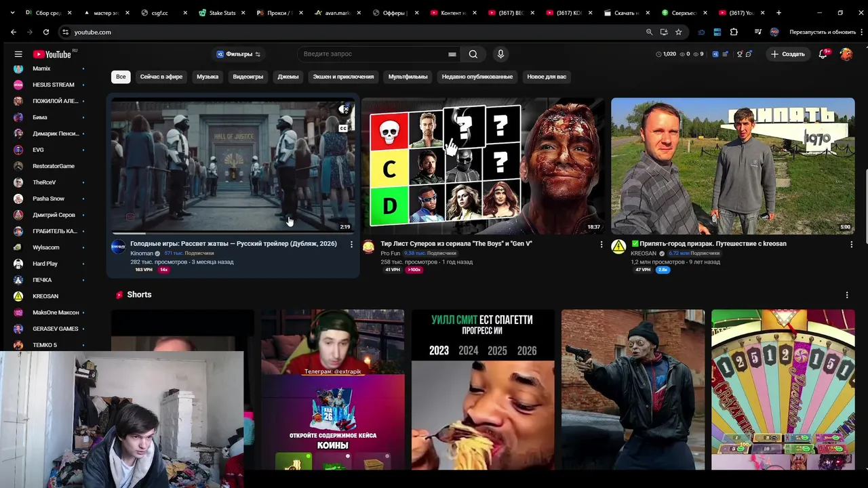The width and height of the screenshot is (868, 488).
Task: Select the Новое для вас chip
Action: pyautogui.click(x=547, y=77)
